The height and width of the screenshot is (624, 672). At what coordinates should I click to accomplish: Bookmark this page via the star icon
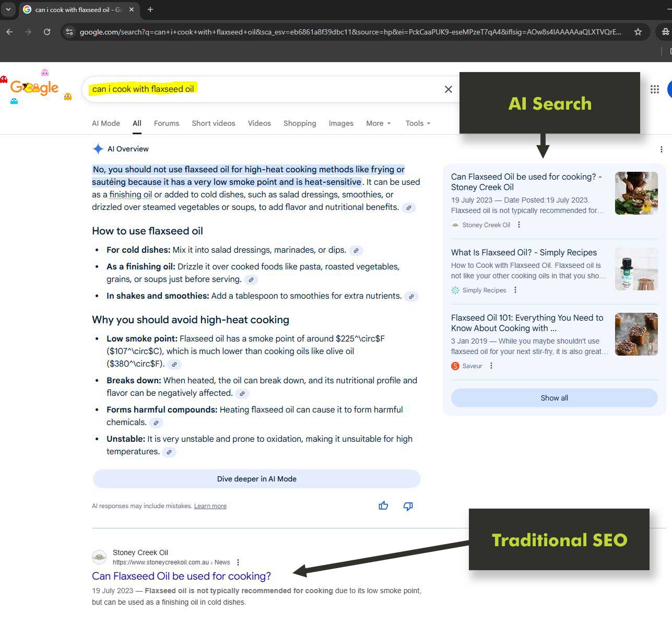click(638, 32)
